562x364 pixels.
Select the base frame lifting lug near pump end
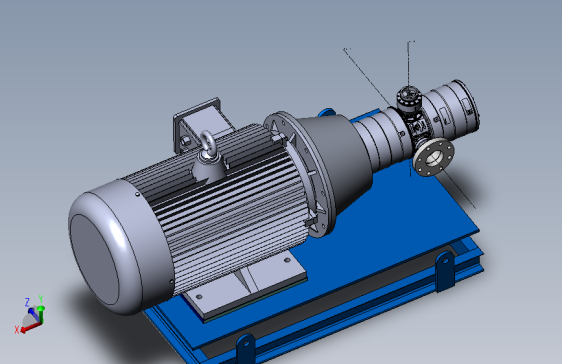(444, 271)
